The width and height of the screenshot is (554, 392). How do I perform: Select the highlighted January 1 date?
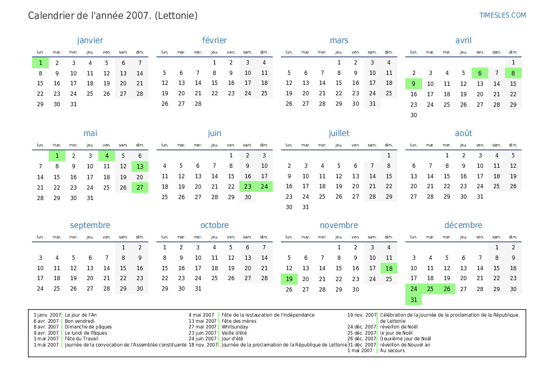coord(40,63)
